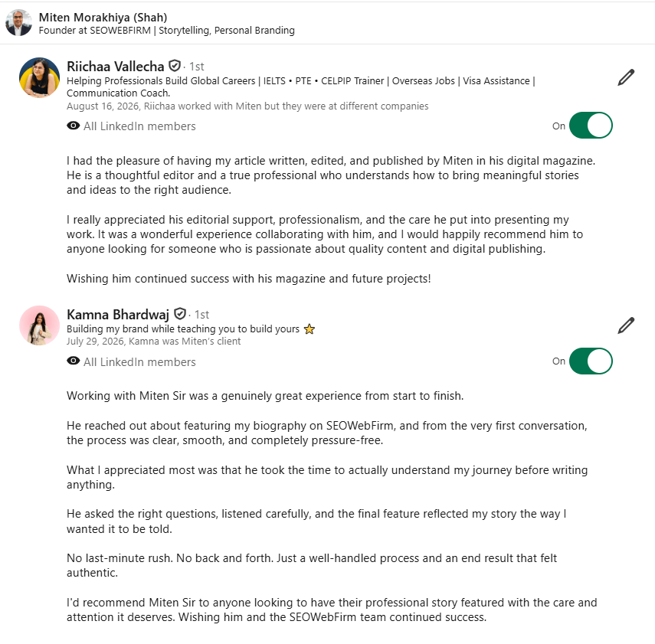Click Riichaa's headline about IELTS trainer
This screenshot has width=655, height=644.
click(x=301, y=87)
